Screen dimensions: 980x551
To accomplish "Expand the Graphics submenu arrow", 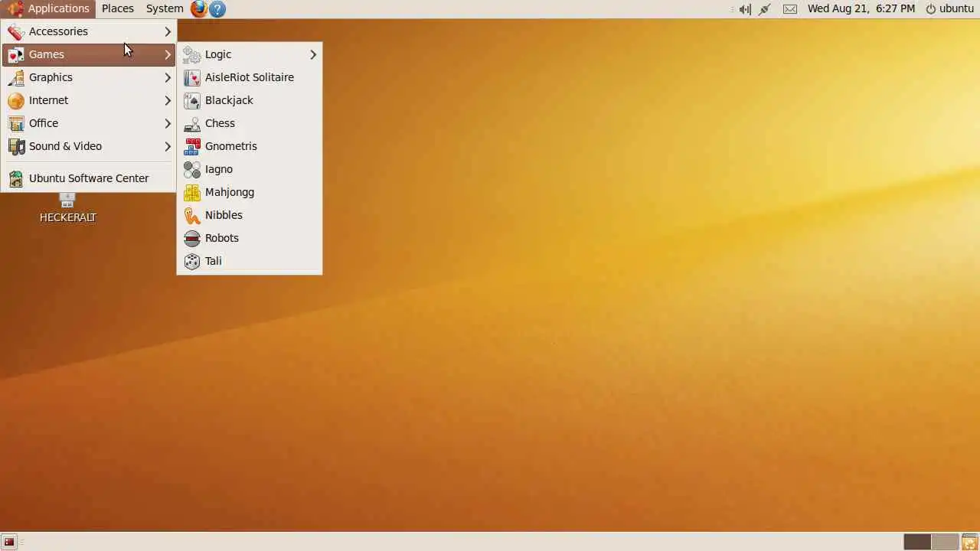I will [168, 77].
